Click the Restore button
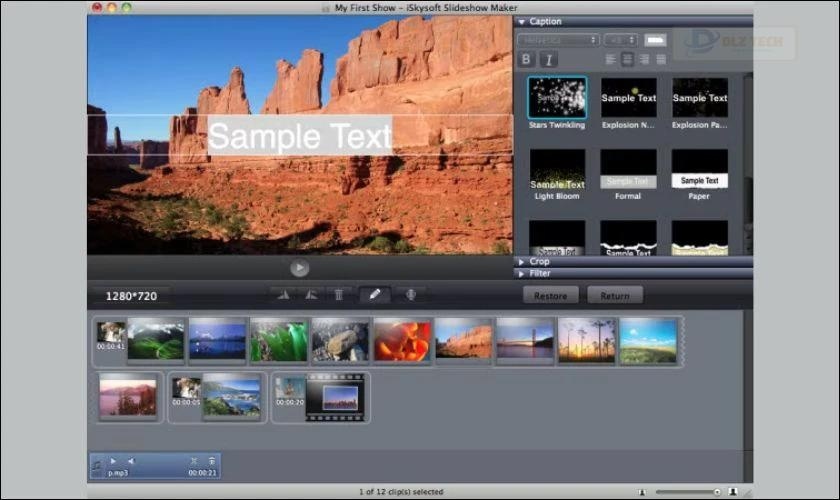 pos(551,296)
